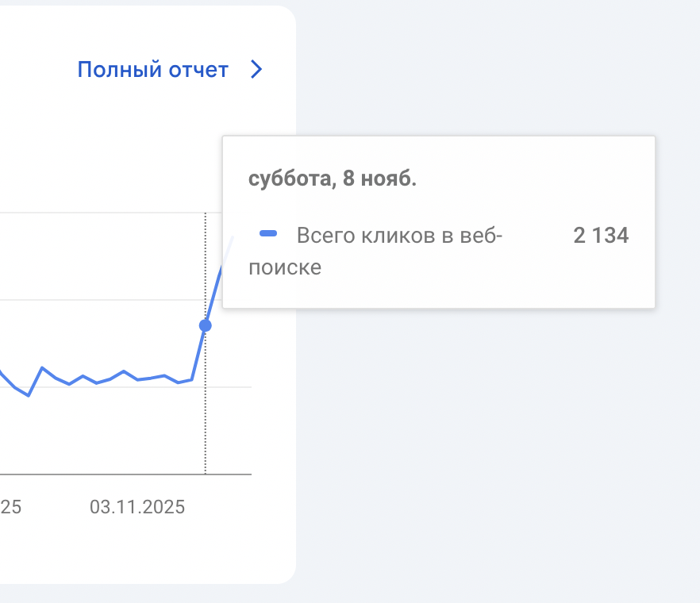Click the value "2 134" in the tooltip
This screenshot has width=700, height=603.
(601, 236)
